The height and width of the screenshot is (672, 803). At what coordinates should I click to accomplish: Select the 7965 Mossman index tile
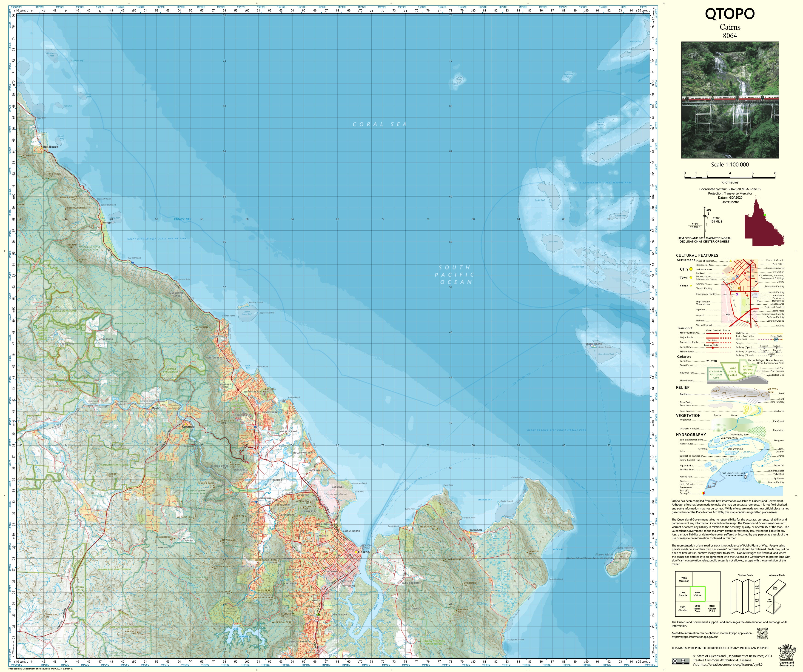[x=684, y=579]
